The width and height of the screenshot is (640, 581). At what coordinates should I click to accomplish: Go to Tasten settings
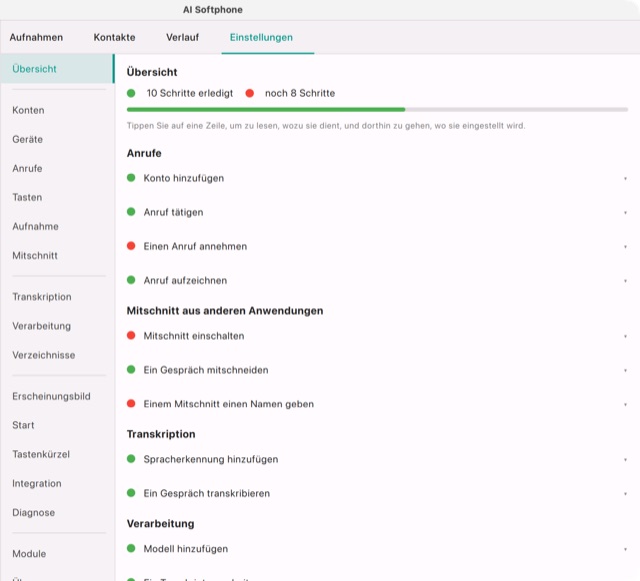27,197
